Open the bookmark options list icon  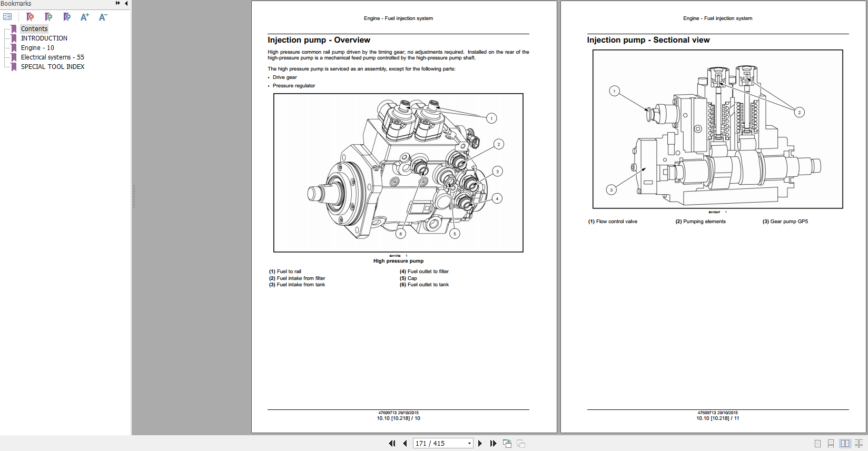(x=7, y=17)
